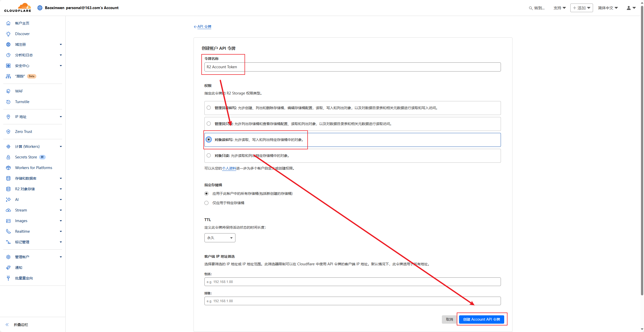Viewport: 644px width, 332px height.
Task: Click the 存储和数据库 database icon
Action: point(8,178)
